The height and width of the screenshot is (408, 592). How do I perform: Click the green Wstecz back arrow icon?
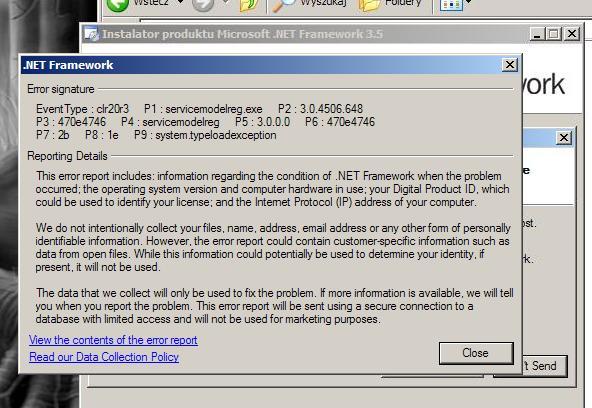pos(117,5)
